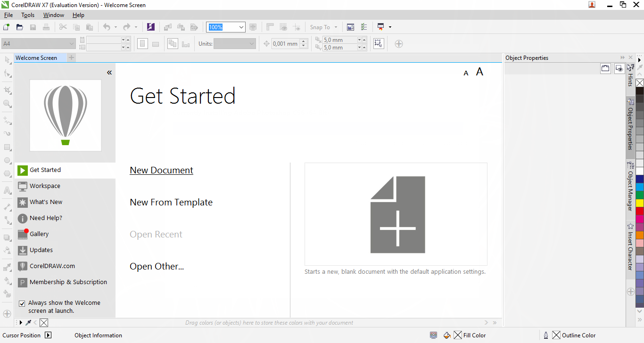Select the Rectangle tool in toolbox
The width and height of the screenshot is (644, 343).
7,147
